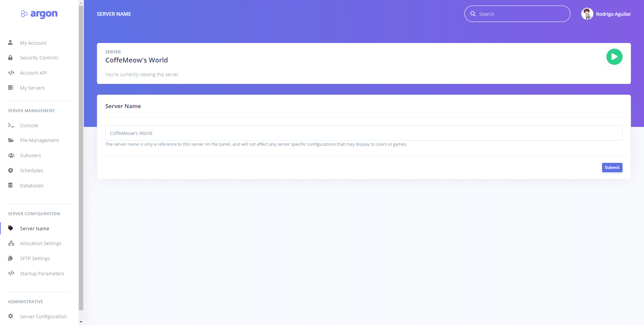This screenshot has height=325, width=644.
Task: Open Startup Parameters page
Action: coord(42,274)
